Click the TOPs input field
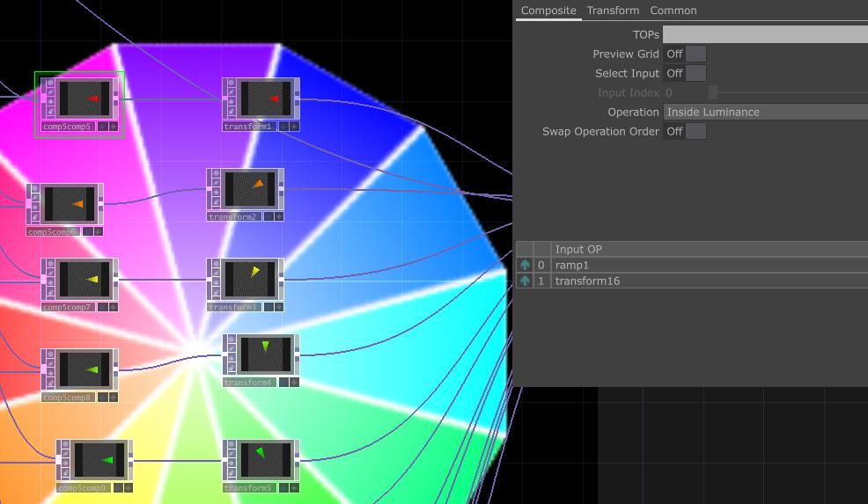 point(766,34)
